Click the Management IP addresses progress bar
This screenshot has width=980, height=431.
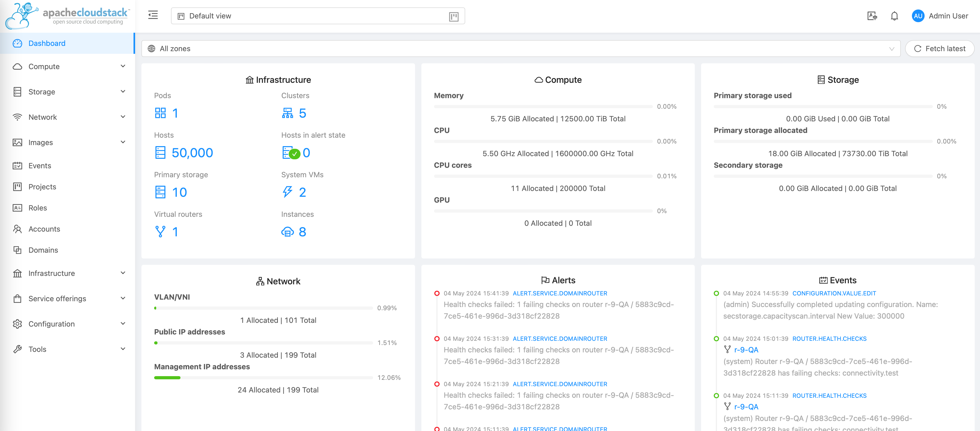(x=263, y=378)
